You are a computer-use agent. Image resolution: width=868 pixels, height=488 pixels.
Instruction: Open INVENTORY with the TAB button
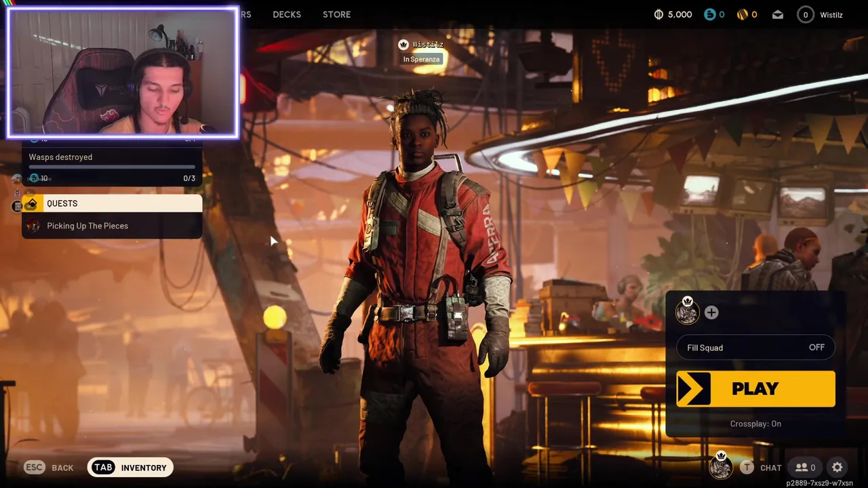click(x=130, y=468)
